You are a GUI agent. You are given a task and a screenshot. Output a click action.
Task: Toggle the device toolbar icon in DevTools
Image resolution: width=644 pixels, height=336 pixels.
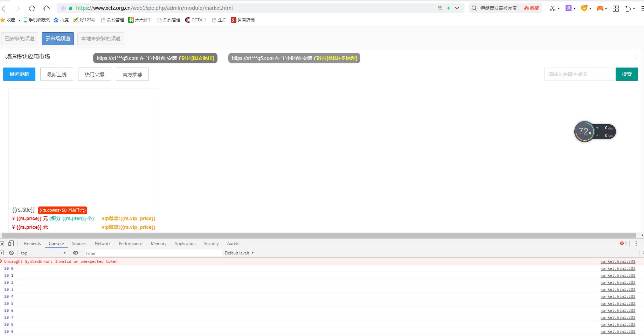tap(11, 243)
